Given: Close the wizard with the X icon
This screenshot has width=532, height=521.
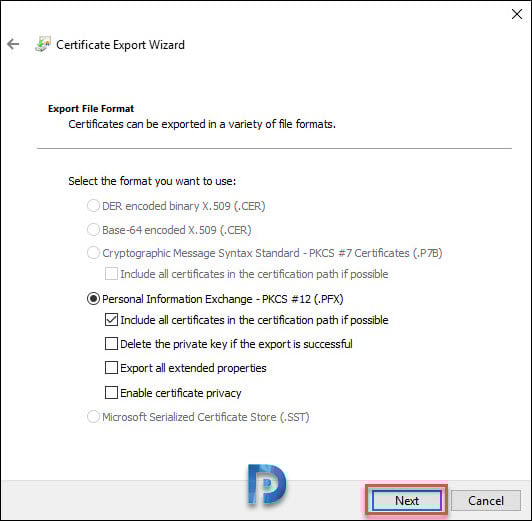Looking at the screenshot, I should (x=517, y=14).
